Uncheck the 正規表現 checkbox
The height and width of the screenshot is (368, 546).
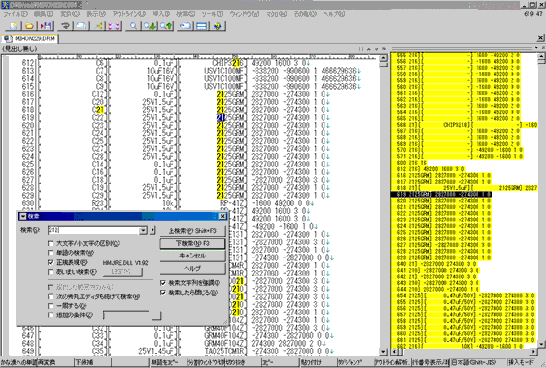point(51,262)
